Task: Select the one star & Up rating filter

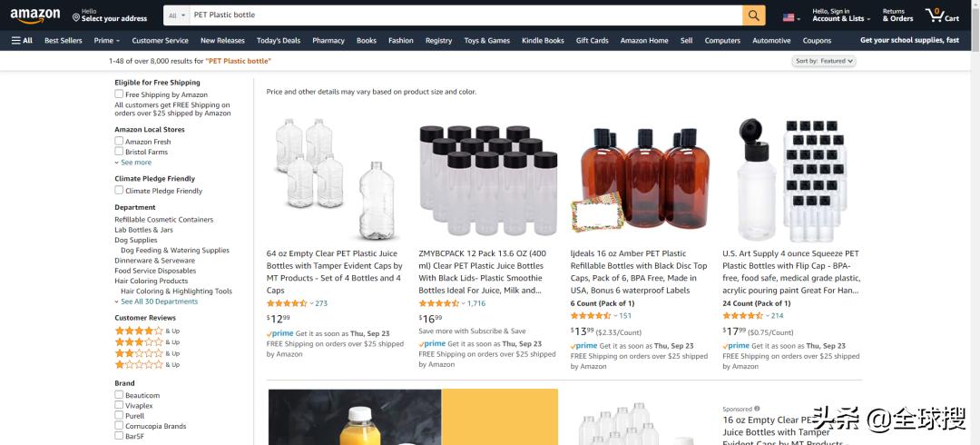Action: point(147,364)
